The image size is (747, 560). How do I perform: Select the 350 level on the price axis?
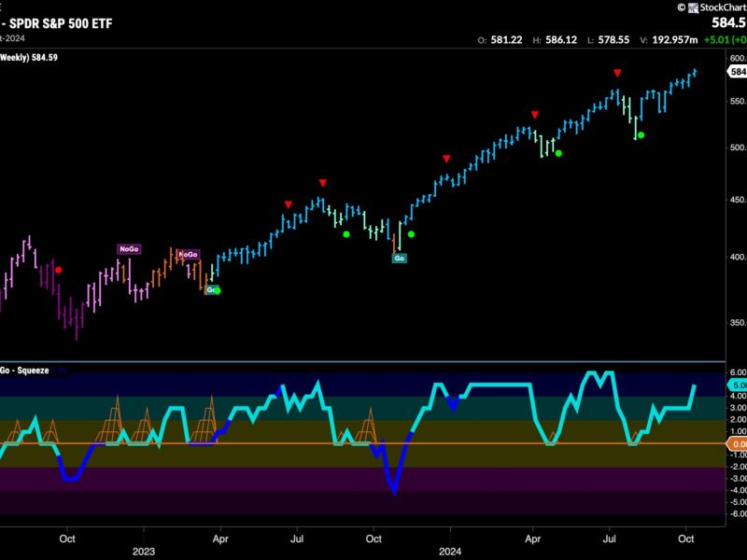pyautogui.click(x=738, y=322)
